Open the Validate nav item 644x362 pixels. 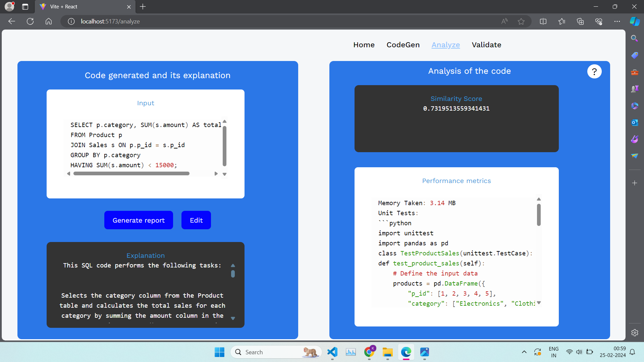[x=486, y=45]
